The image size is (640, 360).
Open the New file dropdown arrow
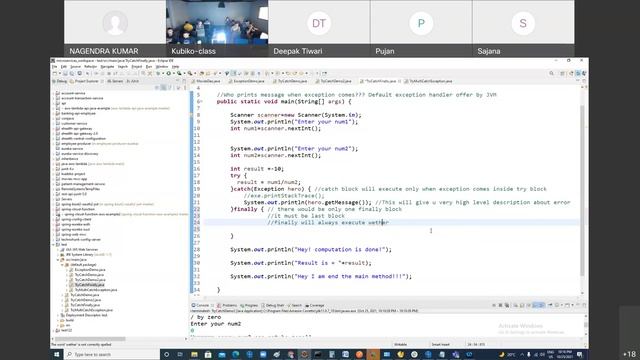pyautogui.click(x=59, y=73)
